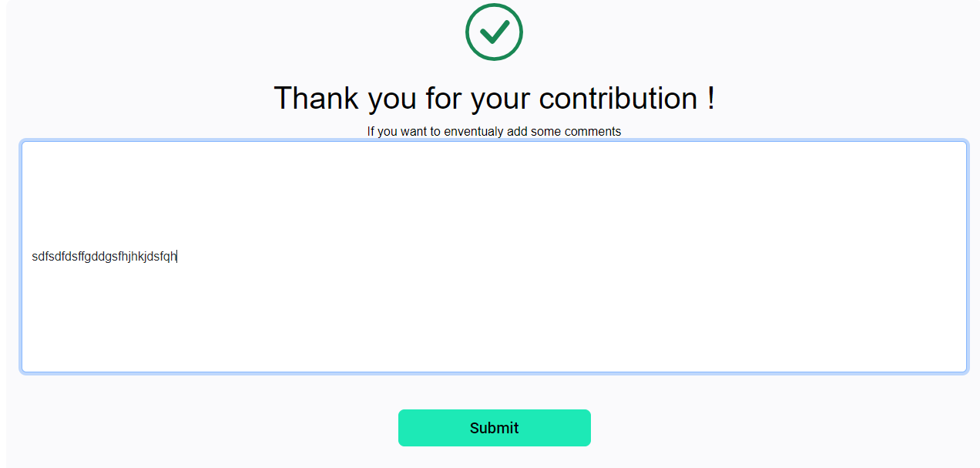This screenshot has width=980, height=468.
Task: Click the misspelled word enventualy in subtitle
Action: click(473, 131)
